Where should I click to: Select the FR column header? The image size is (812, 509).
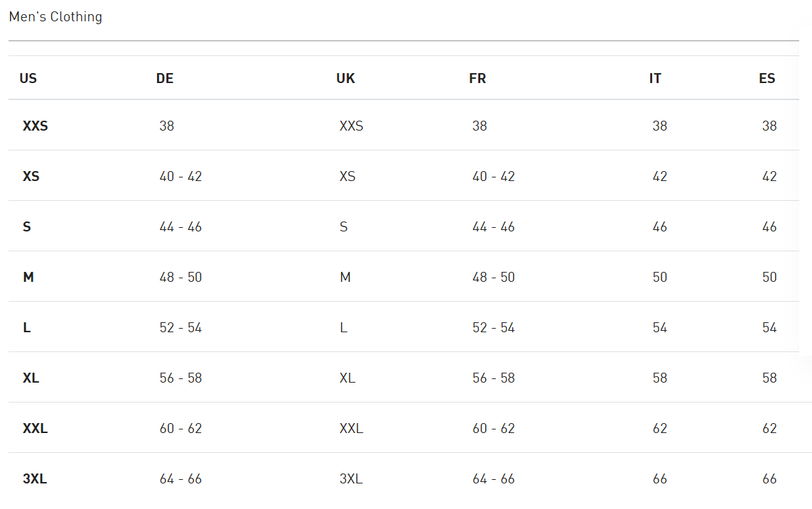pyautogui.click(x=477, y=78)
